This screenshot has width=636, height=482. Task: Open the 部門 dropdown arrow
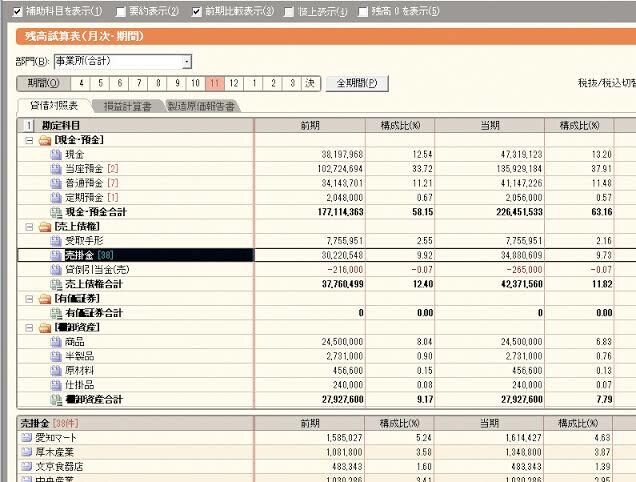[x=187, y=62]
